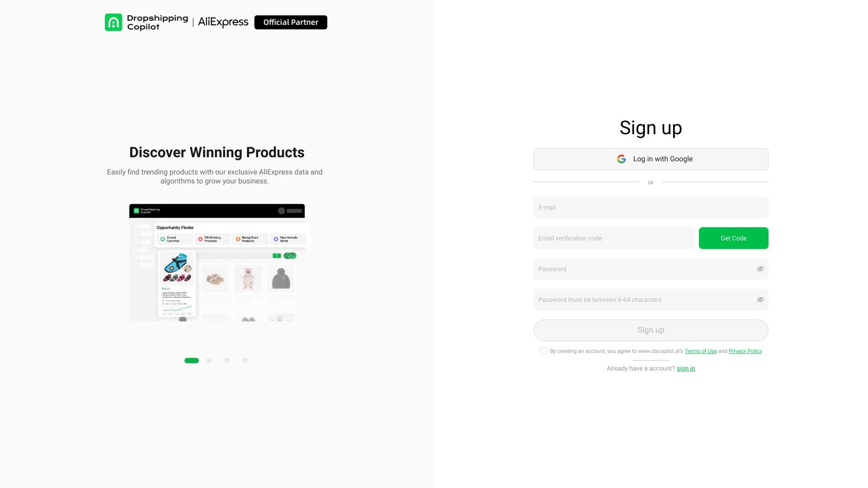
Task: Select the DS Winning Products flame icon
Action: tap(200, 239)
